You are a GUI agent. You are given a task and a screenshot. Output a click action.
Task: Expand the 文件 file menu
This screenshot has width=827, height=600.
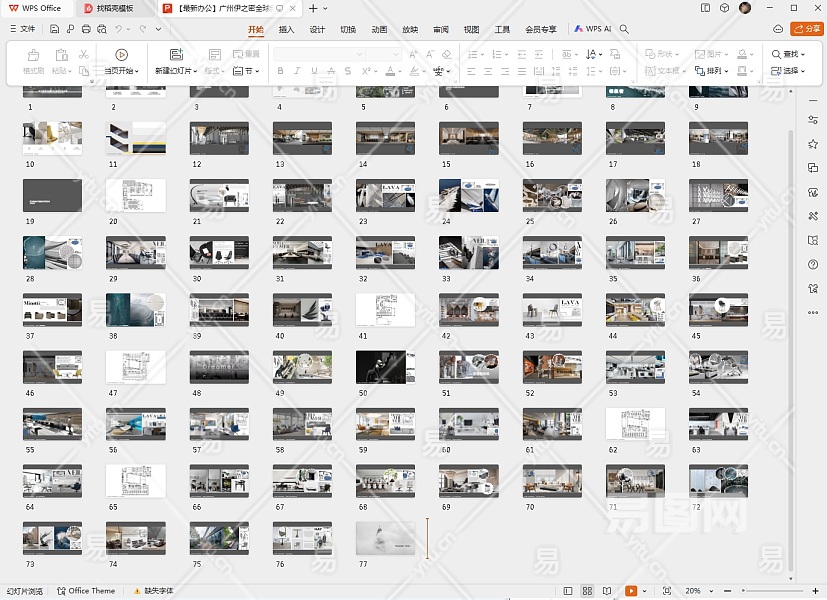tap(22, 30)
